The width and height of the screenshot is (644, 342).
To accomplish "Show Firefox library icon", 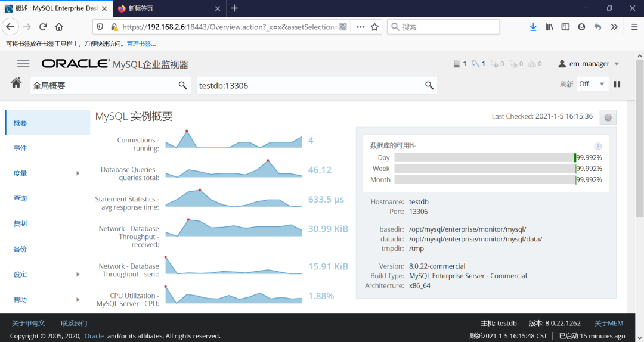I will [549, 27].
